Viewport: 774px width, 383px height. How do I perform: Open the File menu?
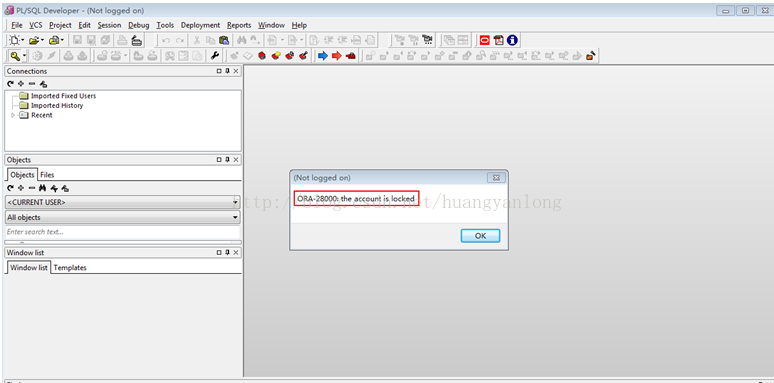[x=16, y=25]
